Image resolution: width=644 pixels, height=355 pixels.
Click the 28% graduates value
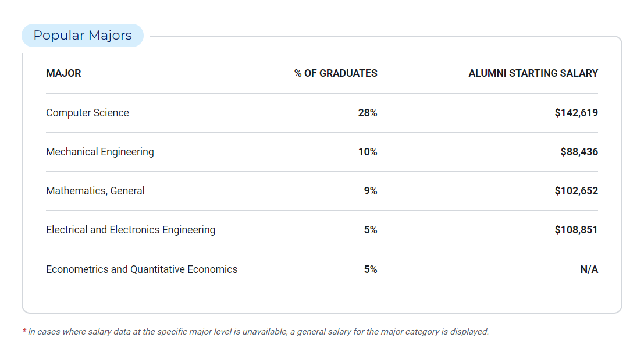coord(368,113)
